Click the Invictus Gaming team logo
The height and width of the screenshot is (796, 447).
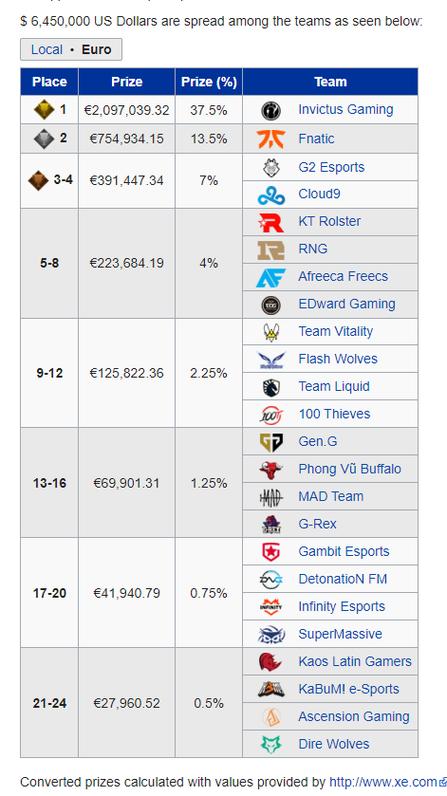point(271,110)
